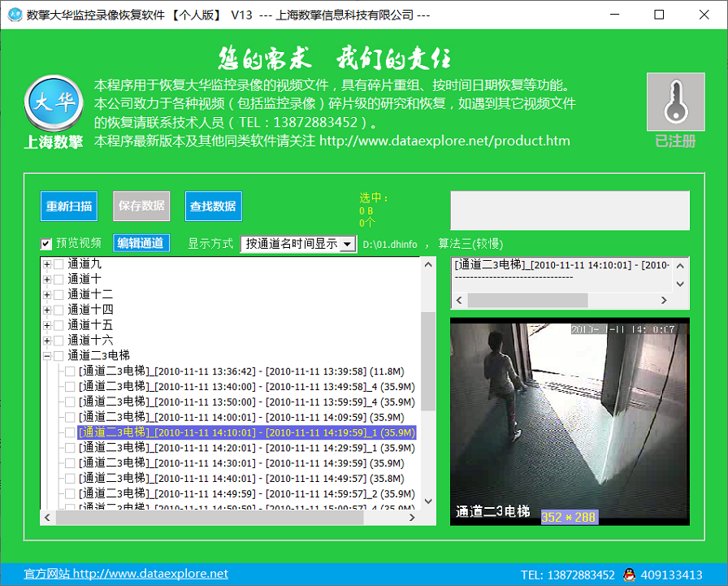Check the 通道十四 checkbox
728x586 pixels.
(58, 310)
